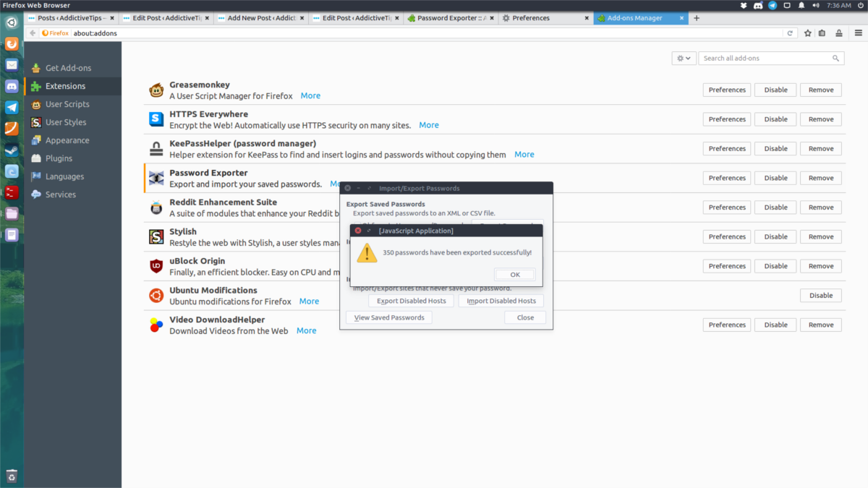
Task: Remove uBlock Origin extension
Action: [x=821, y=266]
